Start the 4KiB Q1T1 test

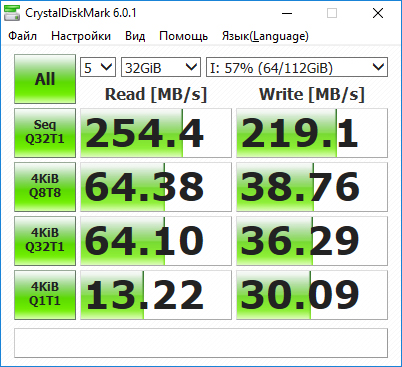pyautogui.click(x=45, y=295)
